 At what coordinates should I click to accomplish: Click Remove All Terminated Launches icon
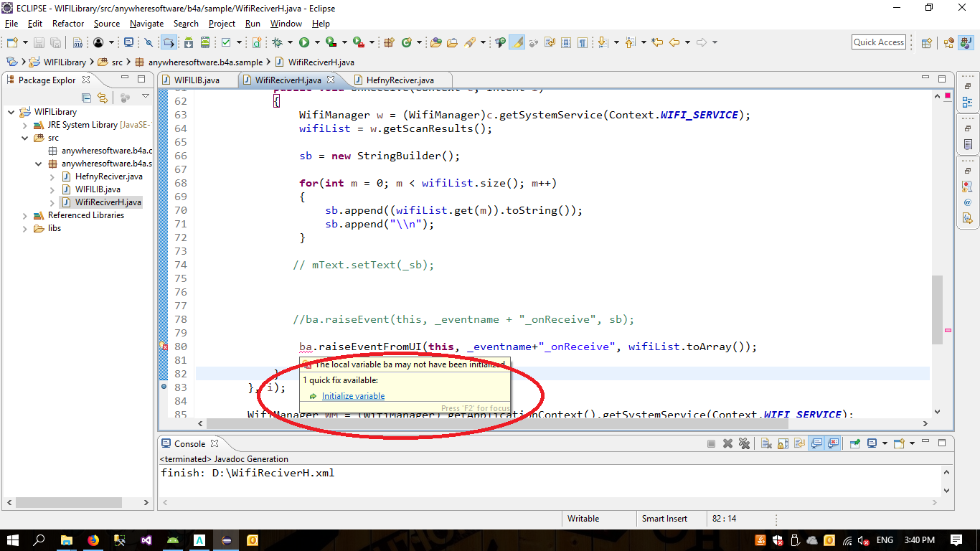[744, 443]
